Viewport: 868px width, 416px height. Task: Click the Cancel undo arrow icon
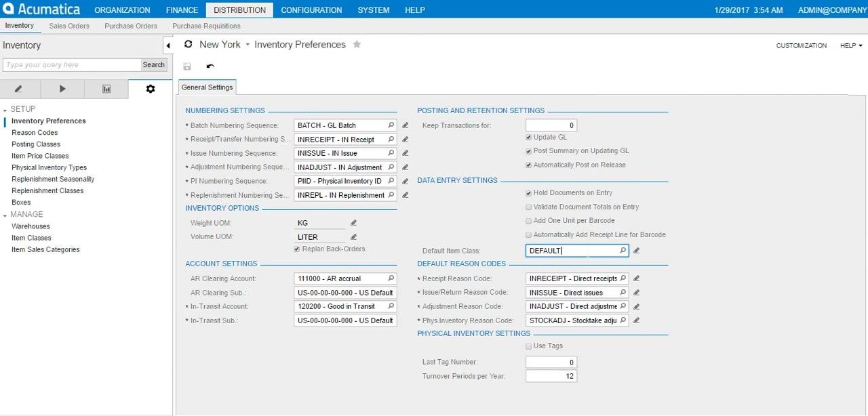210,66
